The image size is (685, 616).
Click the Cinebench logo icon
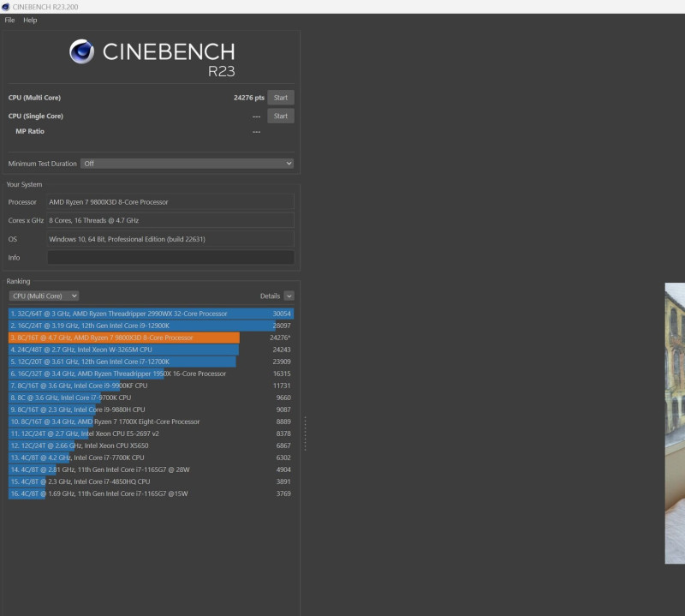(x=81, y=51)
